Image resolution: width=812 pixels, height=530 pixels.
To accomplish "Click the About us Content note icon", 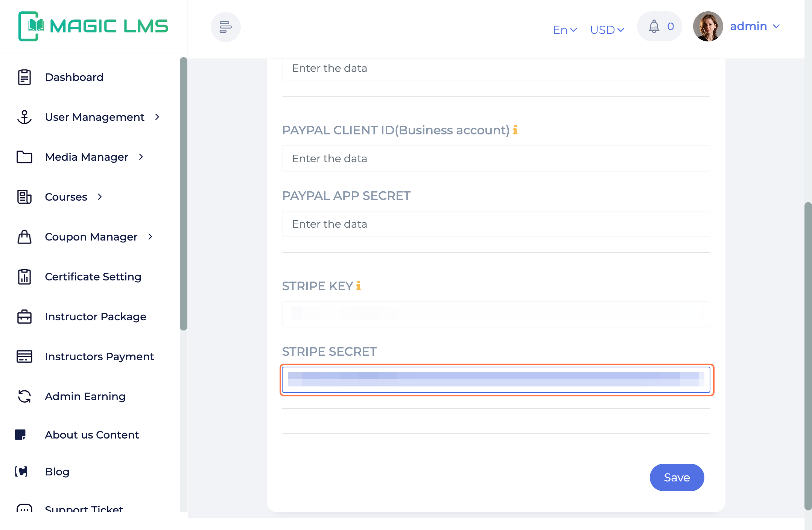I will 20,435.
